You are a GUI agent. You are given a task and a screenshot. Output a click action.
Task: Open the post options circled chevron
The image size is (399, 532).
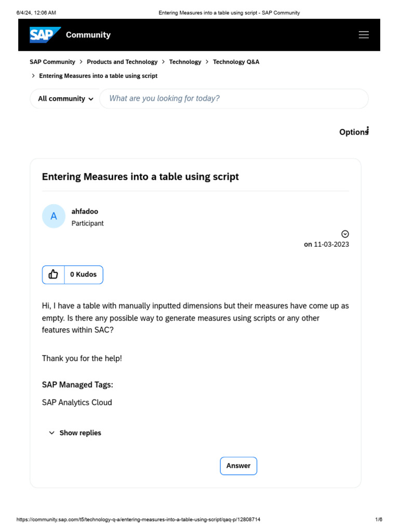click(345, 234)
